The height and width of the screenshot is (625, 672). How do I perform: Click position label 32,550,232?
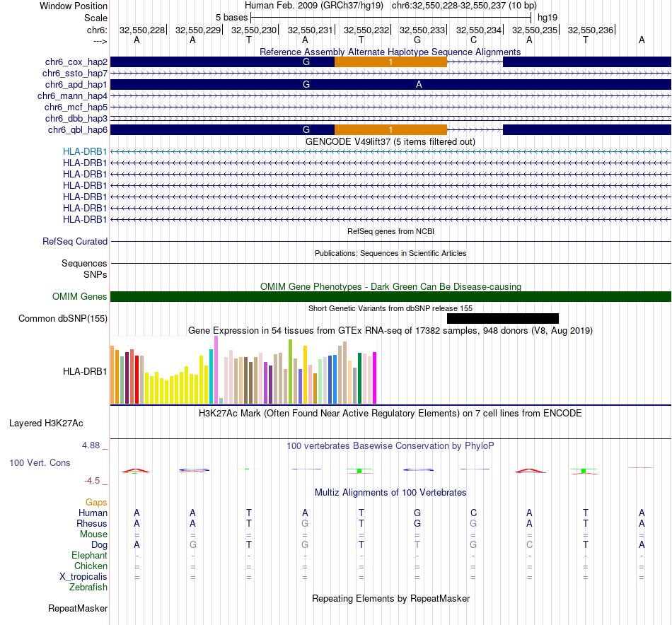click(366, 30)
